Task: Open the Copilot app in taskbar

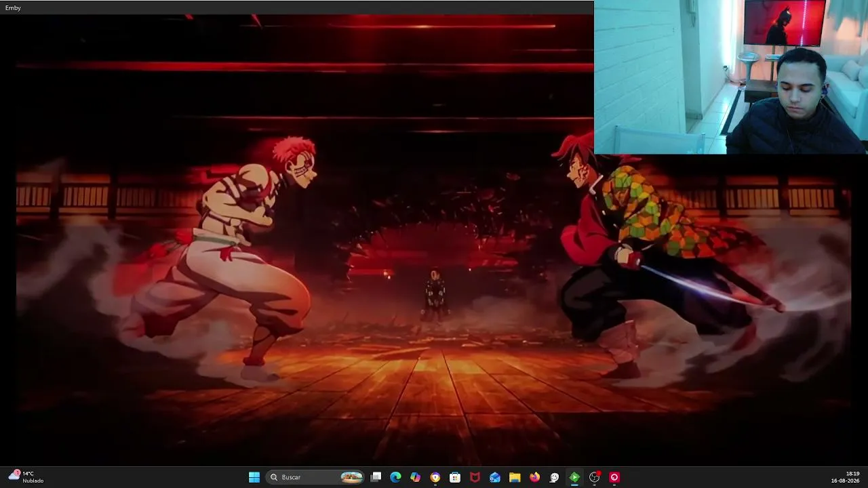Action: 416,477
